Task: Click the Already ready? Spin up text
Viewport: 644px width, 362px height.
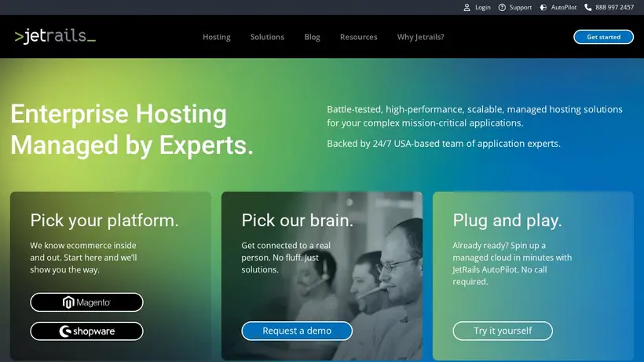Action: coord(512,263)
